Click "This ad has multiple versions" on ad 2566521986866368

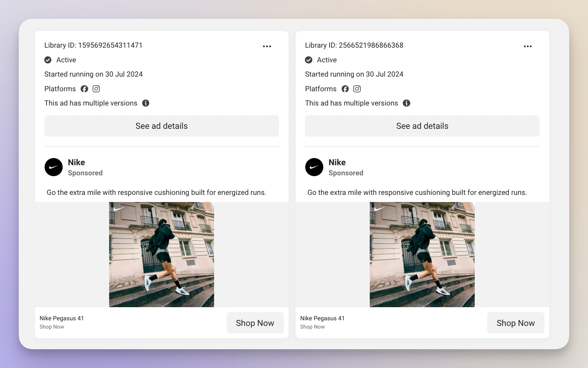coord(351,103)
